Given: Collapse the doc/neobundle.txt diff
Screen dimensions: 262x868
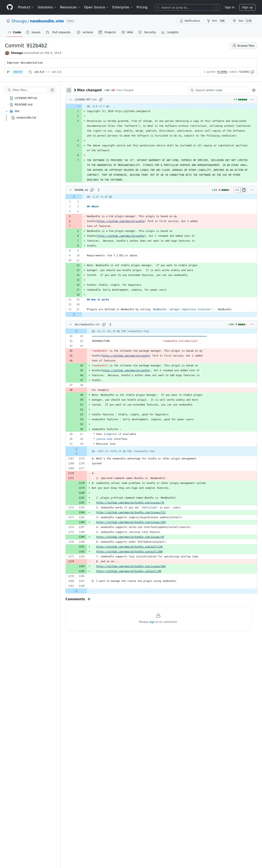Looking at the screenshot, I should (70, 325).
